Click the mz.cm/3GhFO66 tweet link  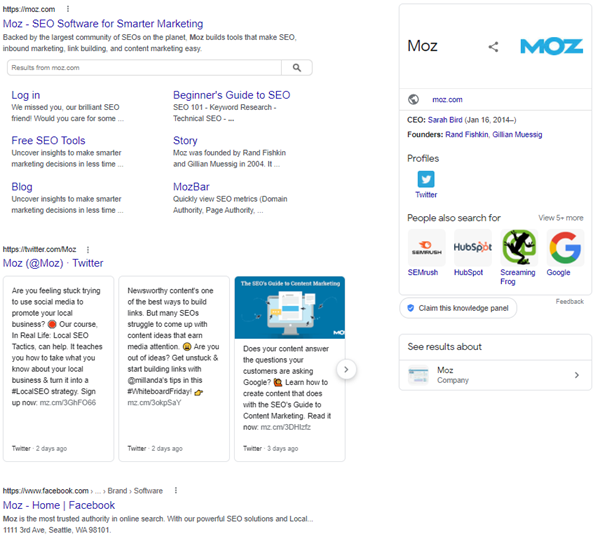68,403
